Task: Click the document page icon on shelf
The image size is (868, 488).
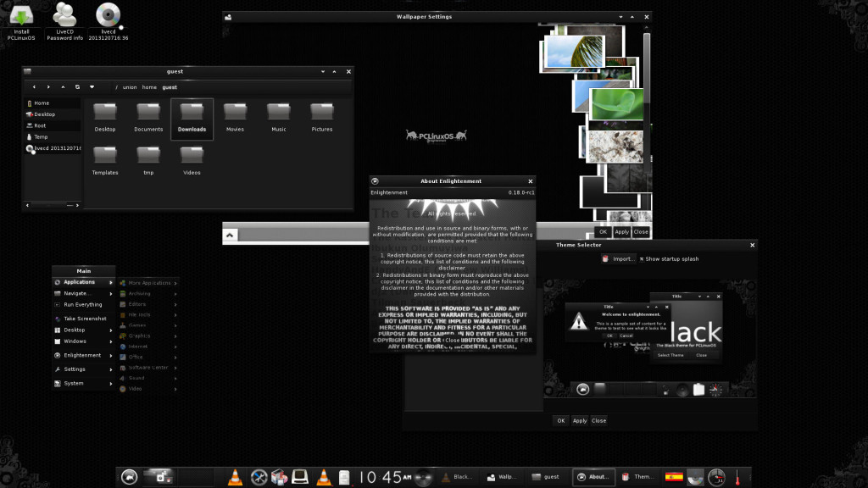Action: [344, 477]
